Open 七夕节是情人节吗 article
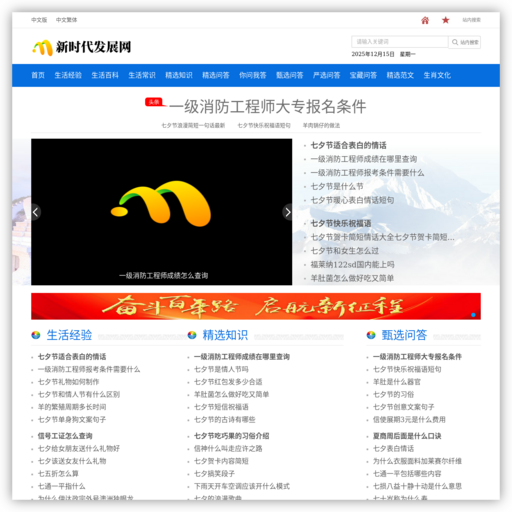512x512 pixels. tap(221, 369)
